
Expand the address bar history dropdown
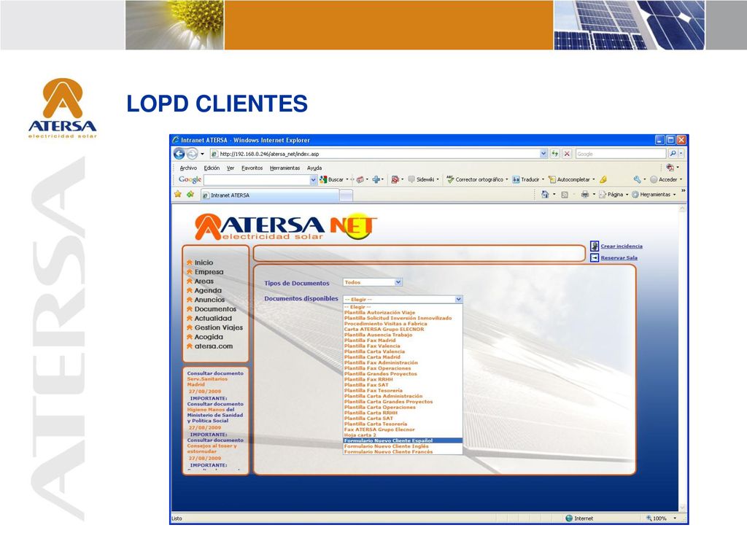543,153
